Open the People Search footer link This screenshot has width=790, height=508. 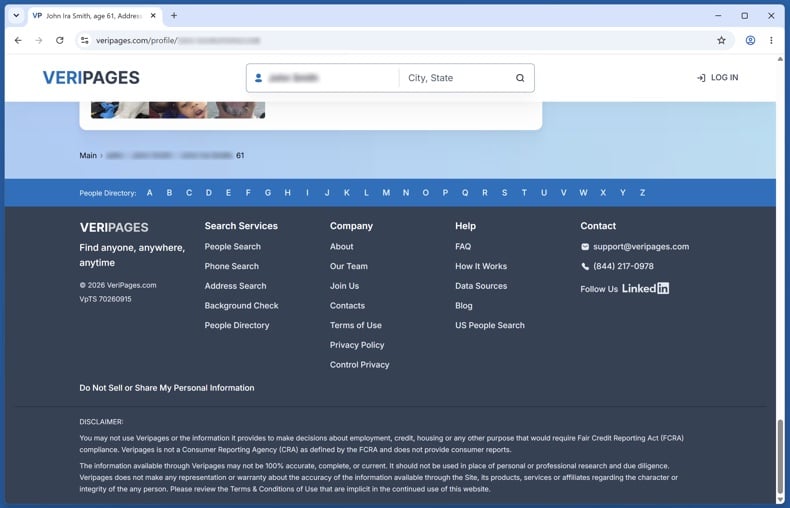(233, 246)
